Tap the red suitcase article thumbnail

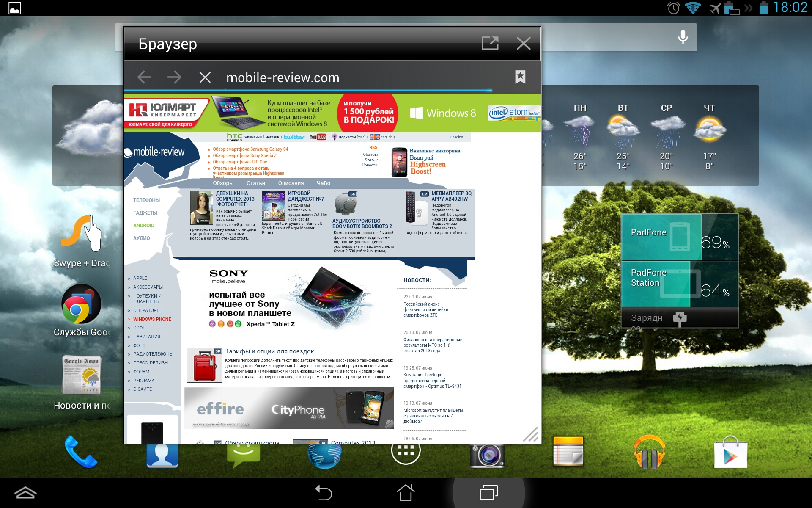point(204,365)
